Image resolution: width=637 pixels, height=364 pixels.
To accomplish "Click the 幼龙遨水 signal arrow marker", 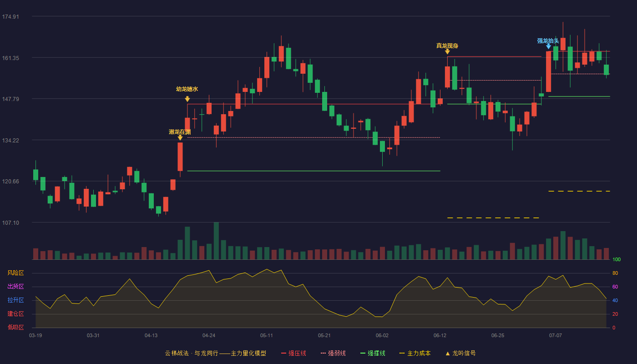I will point(187,99).
